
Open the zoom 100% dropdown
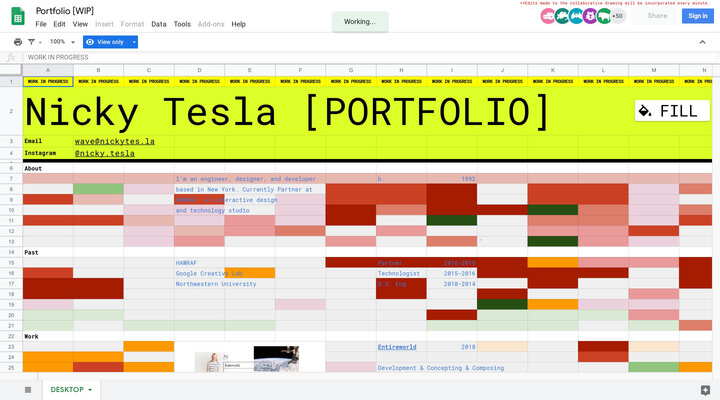point(61,42)
